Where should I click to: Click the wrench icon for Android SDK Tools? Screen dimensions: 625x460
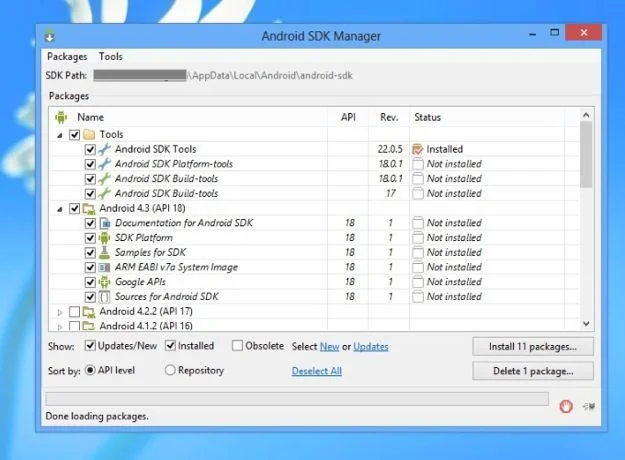tap(104, 149)
